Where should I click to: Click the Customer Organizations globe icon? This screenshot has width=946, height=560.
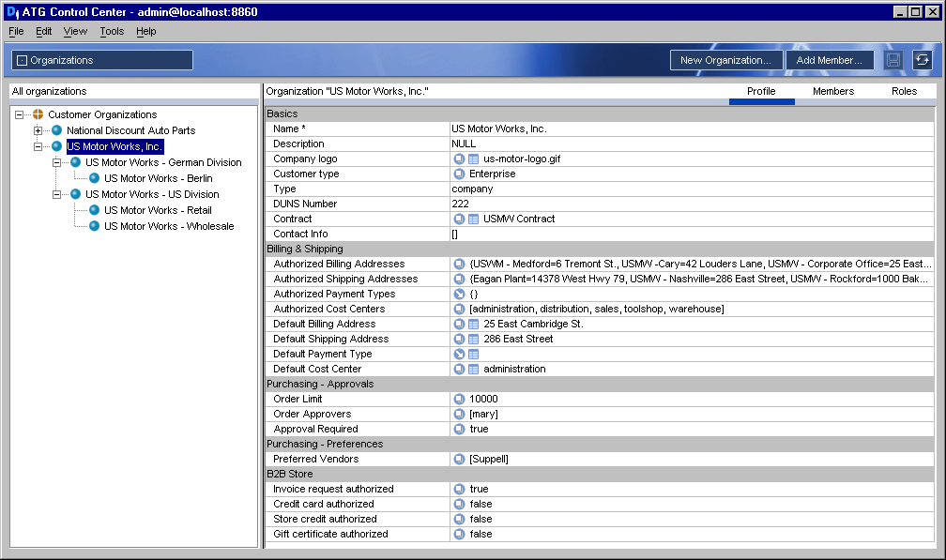(x=38, y=114)
